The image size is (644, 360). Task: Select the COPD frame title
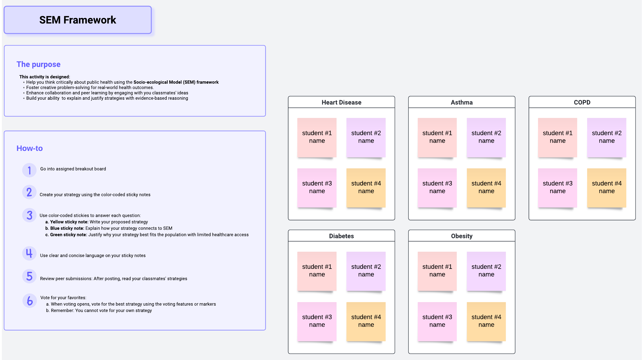[x=582, y=102]
